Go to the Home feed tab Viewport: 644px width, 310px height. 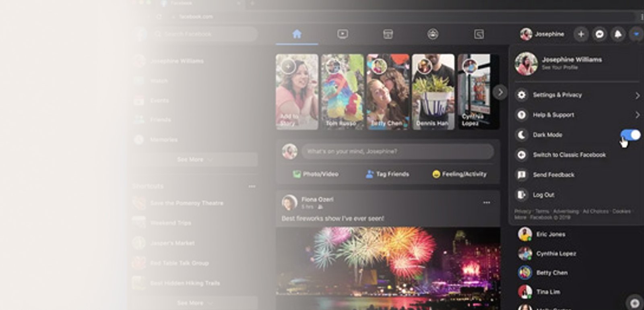tap(297, 34)
